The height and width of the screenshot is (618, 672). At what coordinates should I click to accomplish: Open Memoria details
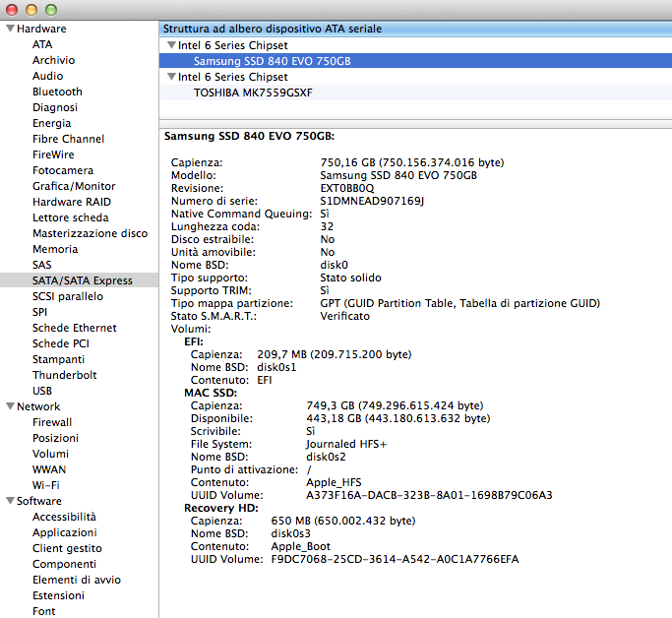(55, 249)
